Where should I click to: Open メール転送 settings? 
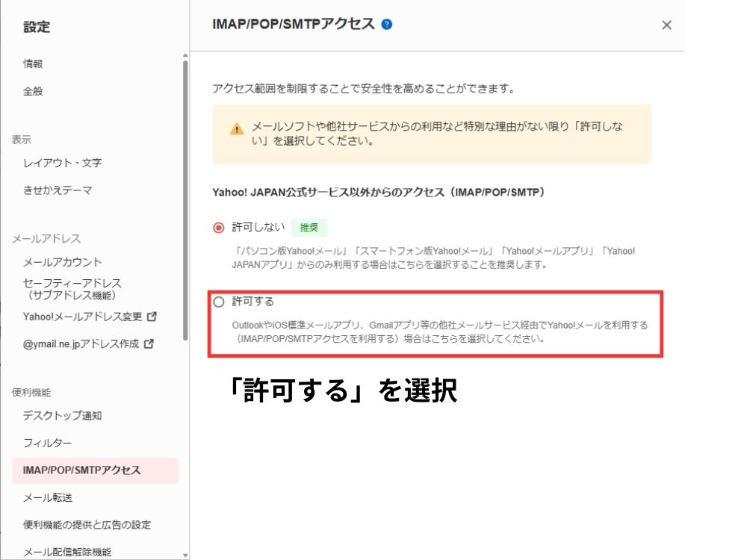click(x=47, y=497)
